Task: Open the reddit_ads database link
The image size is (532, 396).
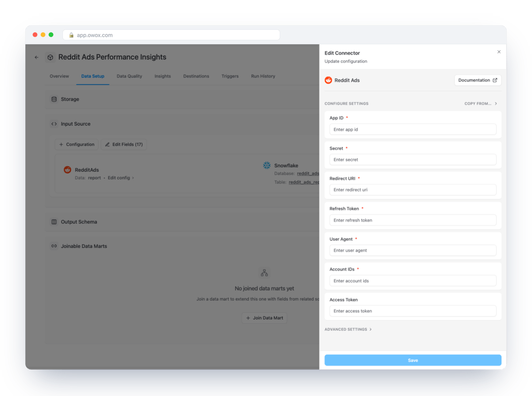Action: [308, 174]
